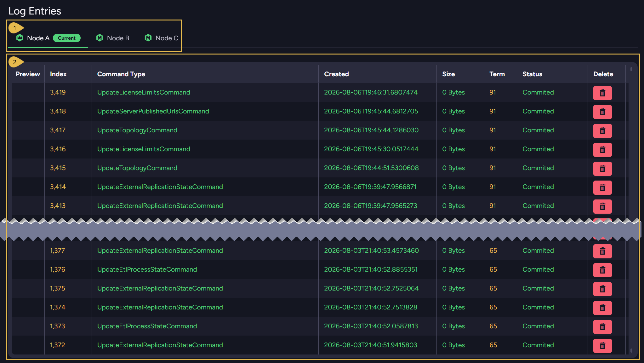The height and width of the screenshot is (363, 644).
Task: Click created time 2026-08-06T19:45:44.6812705
Action: 371,111
